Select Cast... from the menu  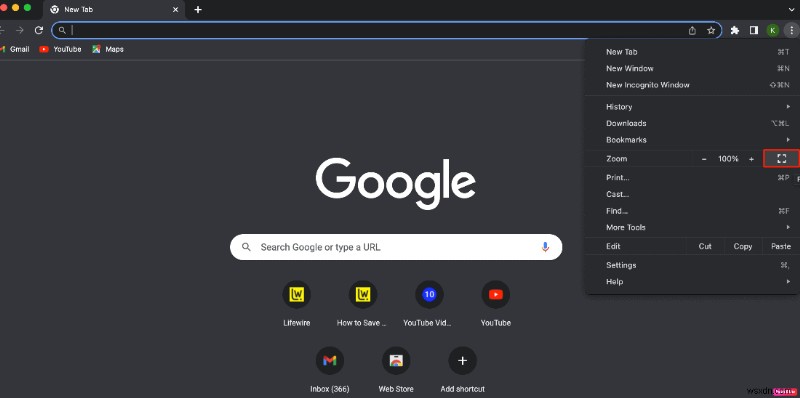click(x=692, y=194)
